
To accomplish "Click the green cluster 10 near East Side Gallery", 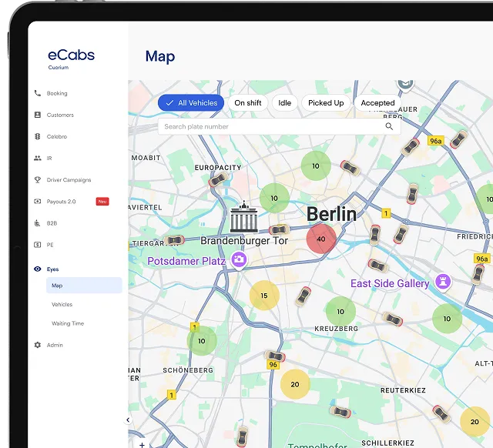I will click(x=447, y=319).
